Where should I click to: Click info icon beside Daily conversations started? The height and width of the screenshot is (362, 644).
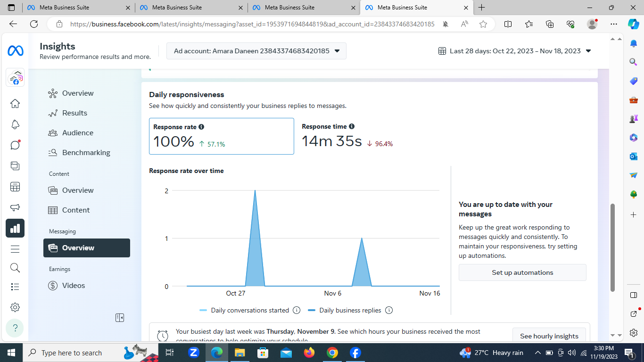pyautogui.click(x=297, y=310)
